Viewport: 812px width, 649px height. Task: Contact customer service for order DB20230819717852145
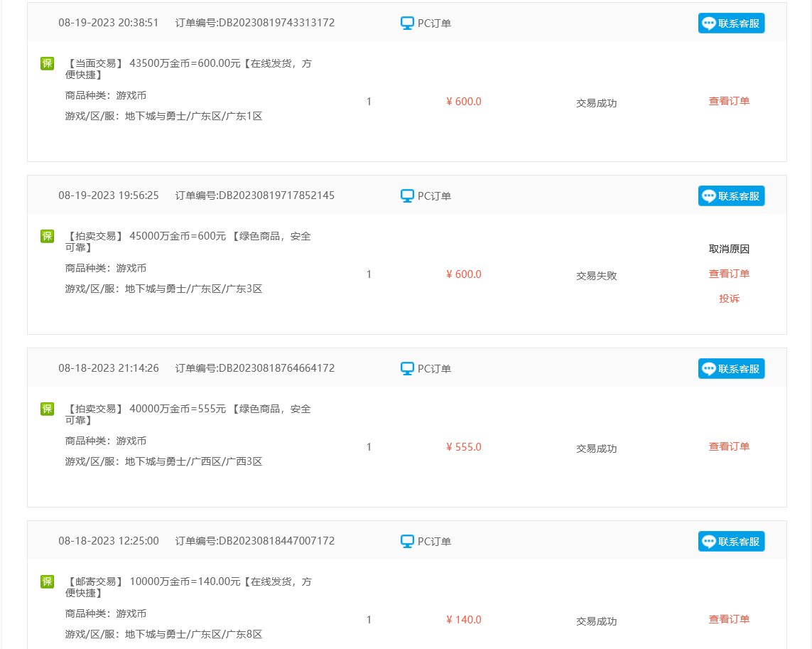click(731, 196)
